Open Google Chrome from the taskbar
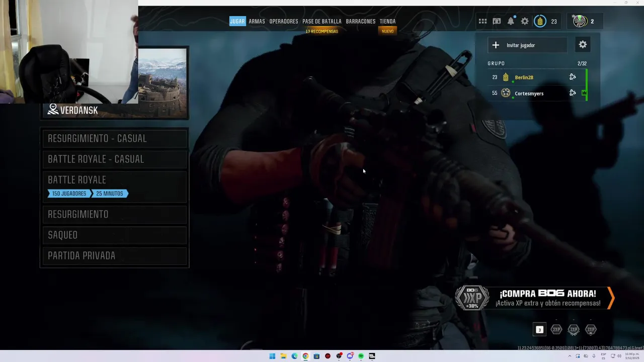The height and width of the screenshot is (362, 644). coord(305,356)
